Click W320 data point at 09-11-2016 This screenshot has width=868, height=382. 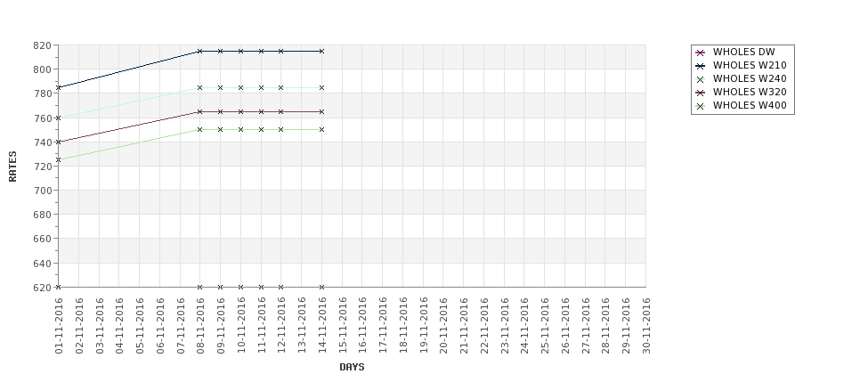(220, 112)
